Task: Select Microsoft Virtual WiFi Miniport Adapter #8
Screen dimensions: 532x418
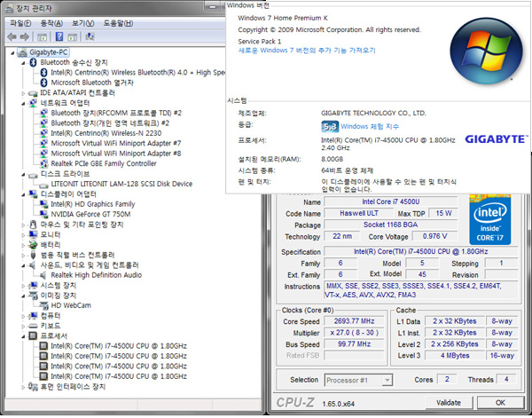Action: (x=115, y=154)
